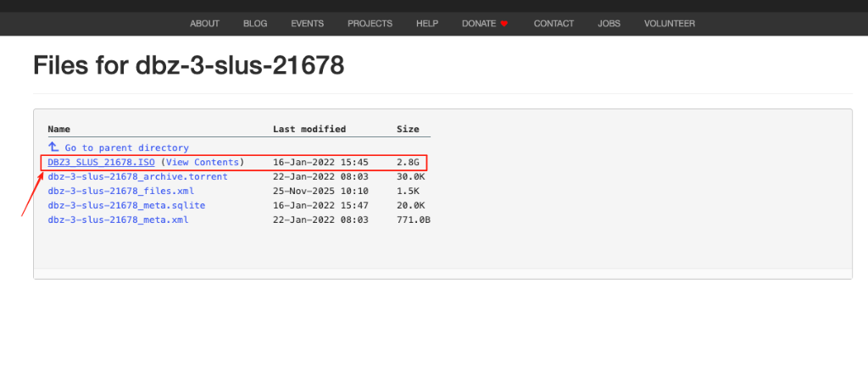Click the red heart donate icon
This screenshot has height=389, width=868.
click(x=504, y=24)
